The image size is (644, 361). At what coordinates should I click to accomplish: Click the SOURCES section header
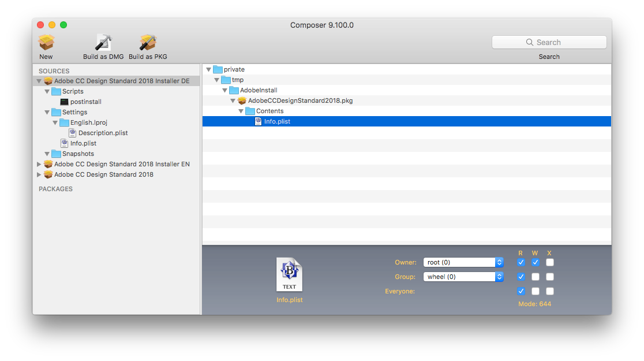[54, 71]
